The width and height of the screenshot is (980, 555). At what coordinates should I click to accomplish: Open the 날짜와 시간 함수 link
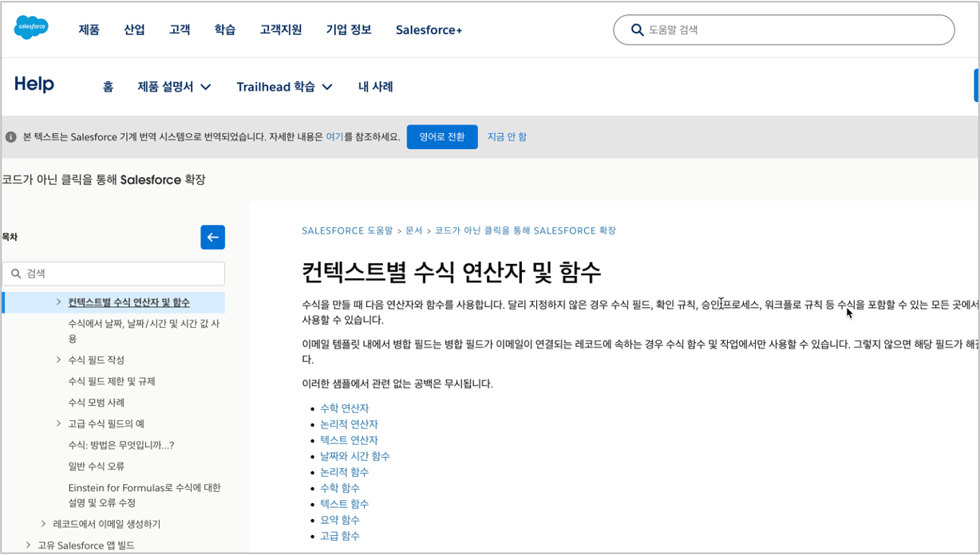pyautogui.click(x=354, y=456)
